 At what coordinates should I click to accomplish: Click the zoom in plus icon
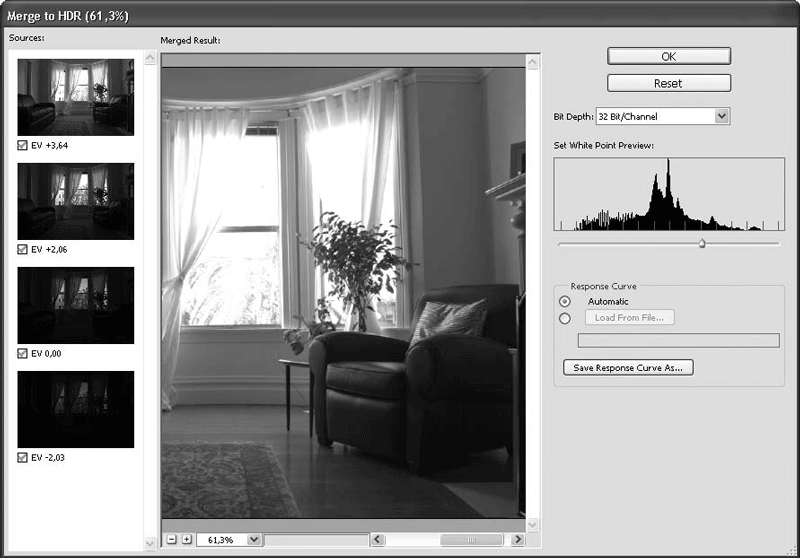186,539
